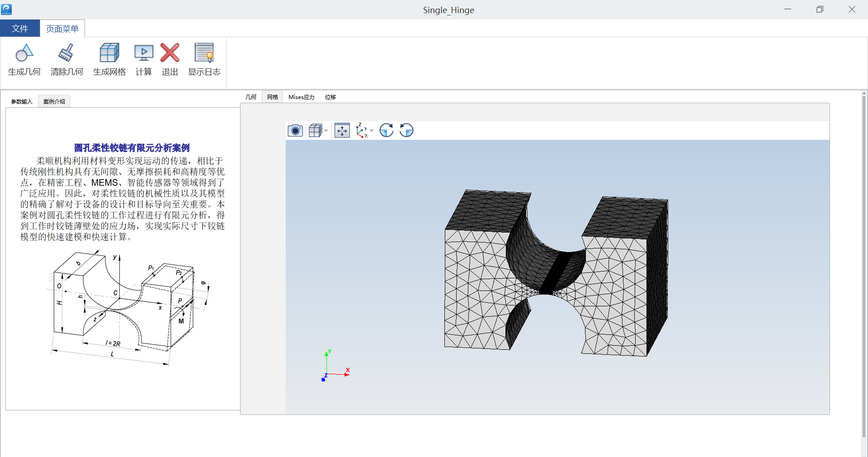Image resolution: width=868 pixels, height=457 pixels.
Task: Minimize the Single_Hinge window
Action: [x=788, y=10]
